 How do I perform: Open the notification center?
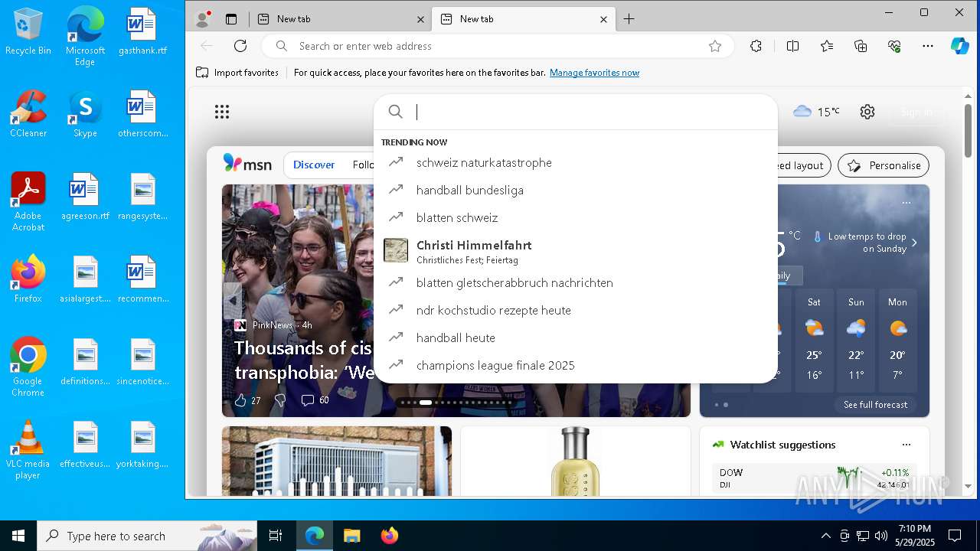(x=955, y=536)
